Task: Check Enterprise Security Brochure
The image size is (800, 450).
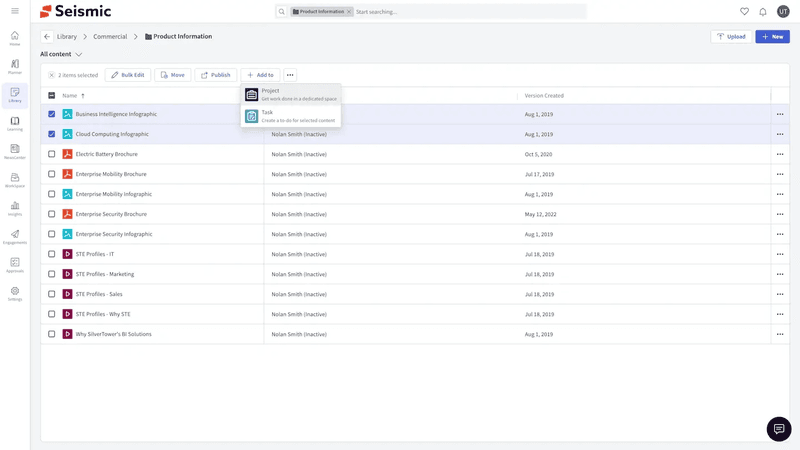Action: 52,214
